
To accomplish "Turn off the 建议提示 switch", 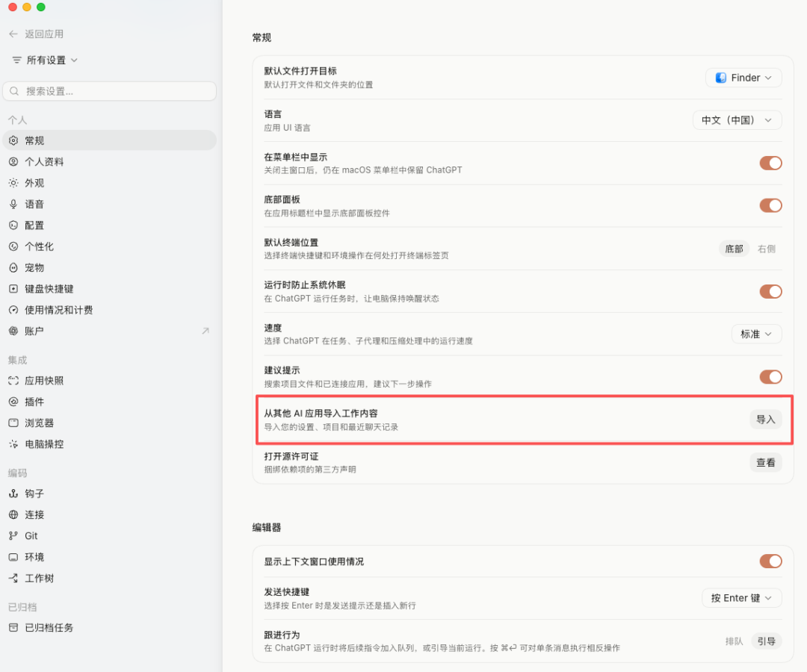I will (x=770, y=377).
